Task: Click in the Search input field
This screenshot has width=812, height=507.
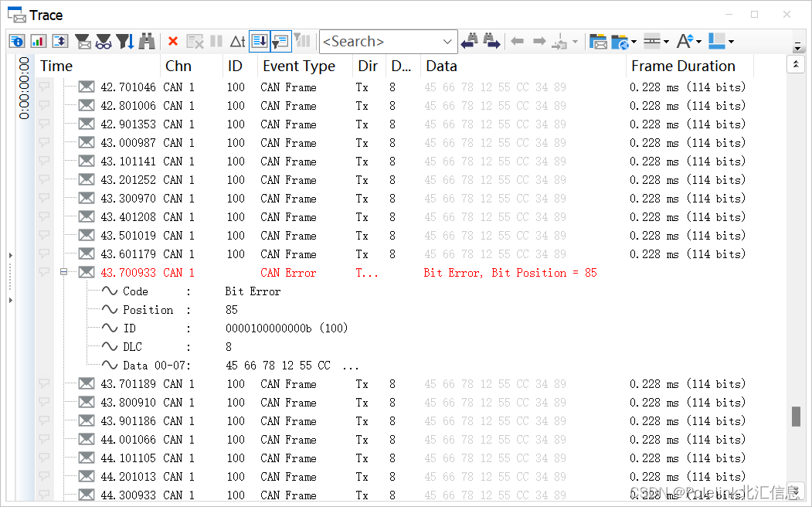Action: click(381, 42)
